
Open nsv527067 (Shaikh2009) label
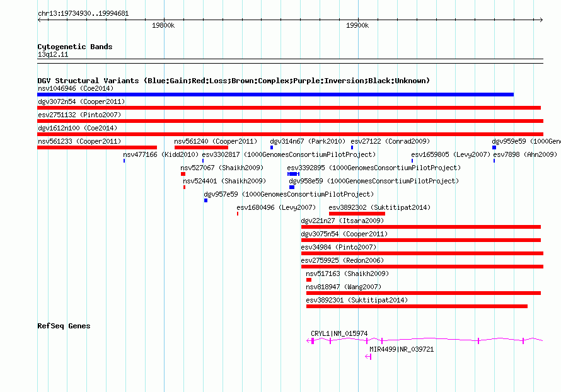point(222,168)
